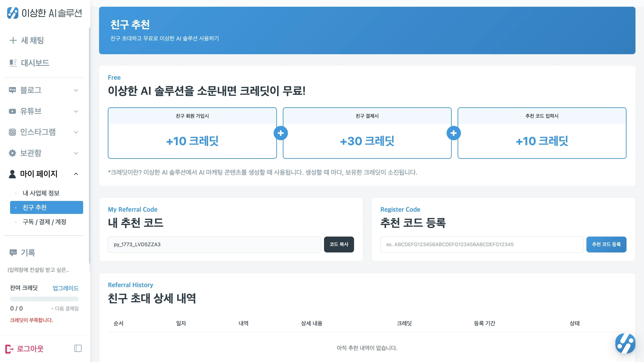
Task: Click the 이상한 AI 솔루션 logo
Action: tap(45, 13)
